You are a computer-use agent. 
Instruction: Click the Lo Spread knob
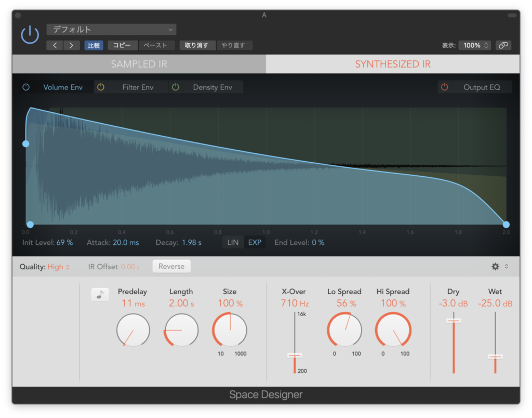pos(344,330)
